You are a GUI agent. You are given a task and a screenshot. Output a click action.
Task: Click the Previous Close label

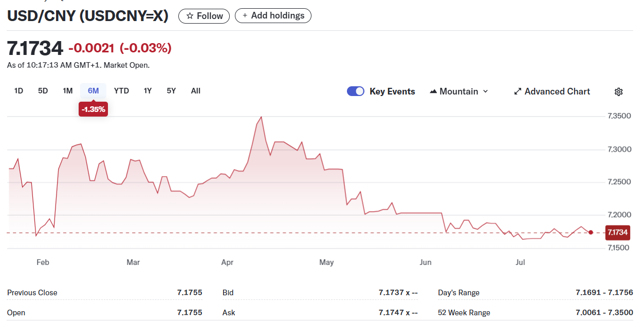point(32,293)
